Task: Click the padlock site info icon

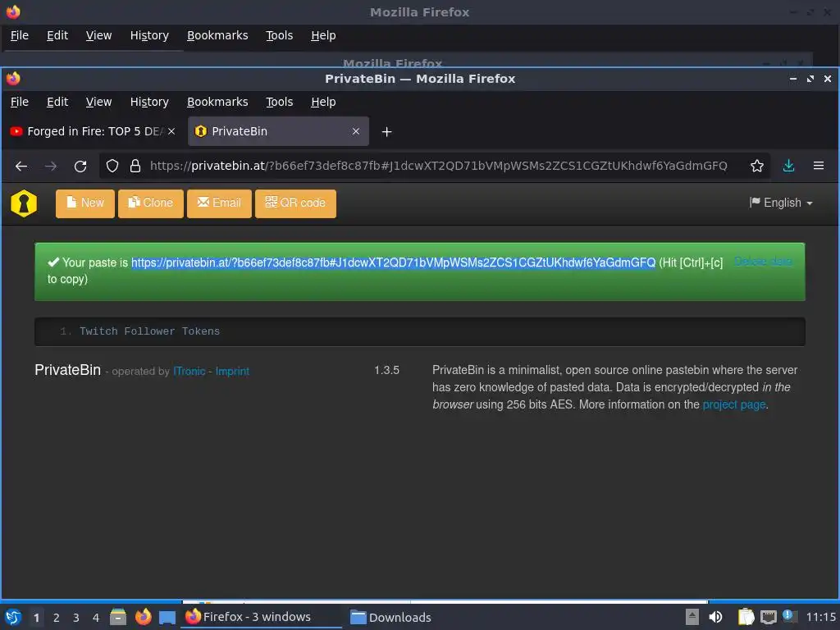Action: 135,166
